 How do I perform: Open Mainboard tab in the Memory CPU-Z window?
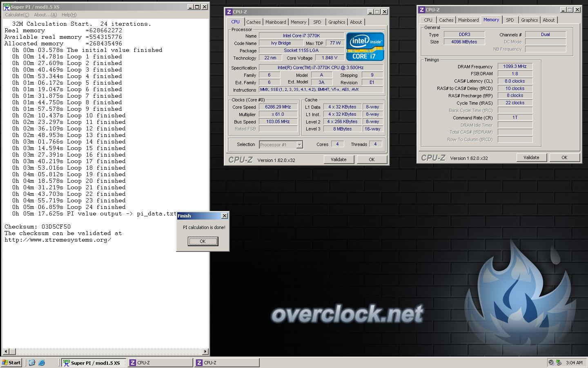[468, 20]
